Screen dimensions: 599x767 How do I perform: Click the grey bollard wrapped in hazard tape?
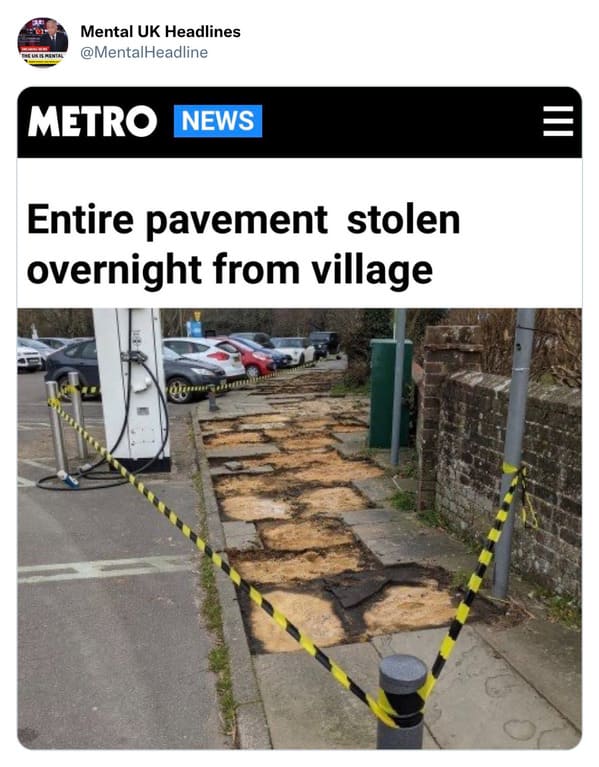(x=402, y=701)
